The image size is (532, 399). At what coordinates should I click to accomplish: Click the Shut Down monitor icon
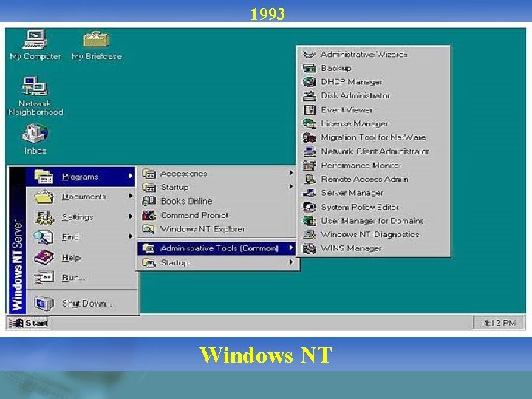point(44,304)
